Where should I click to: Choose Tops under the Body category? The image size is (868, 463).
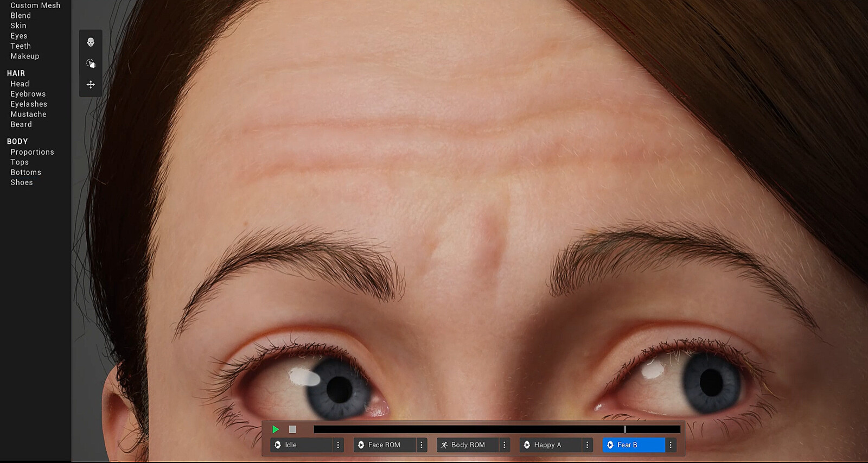(20, 162)
